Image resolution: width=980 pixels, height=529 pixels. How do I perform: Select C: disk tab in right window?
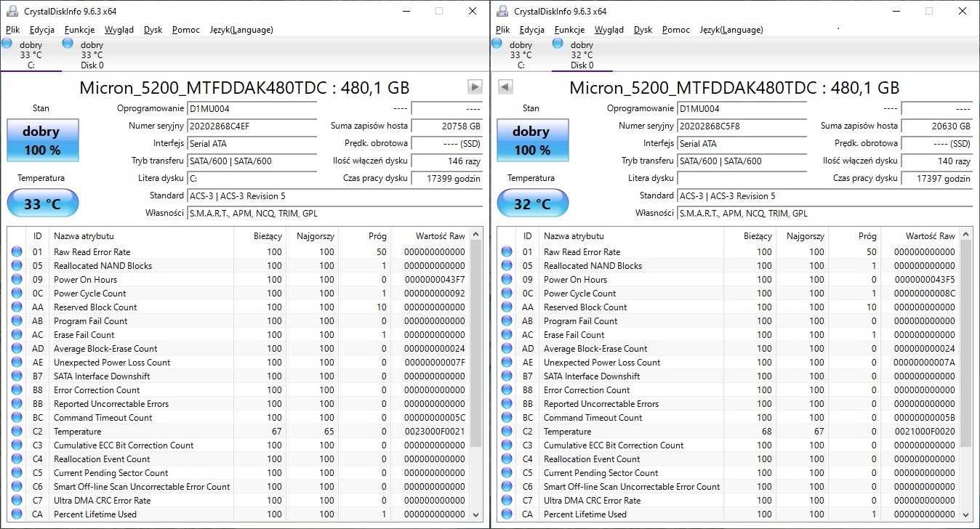tap(521, 54)
